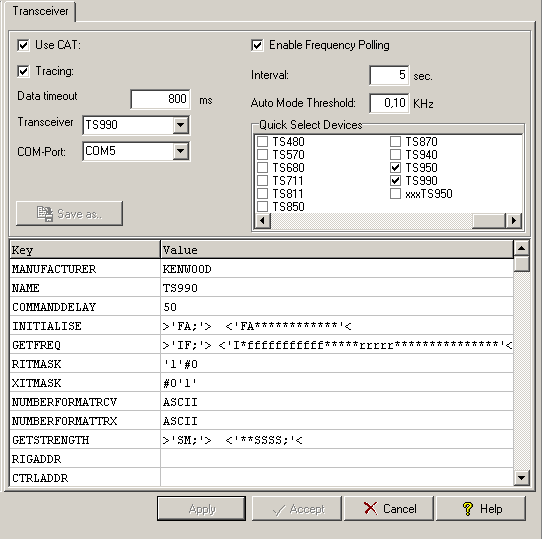542x539 pixels.
Task: Click the table's scroll up arrow
Action: 522,248
